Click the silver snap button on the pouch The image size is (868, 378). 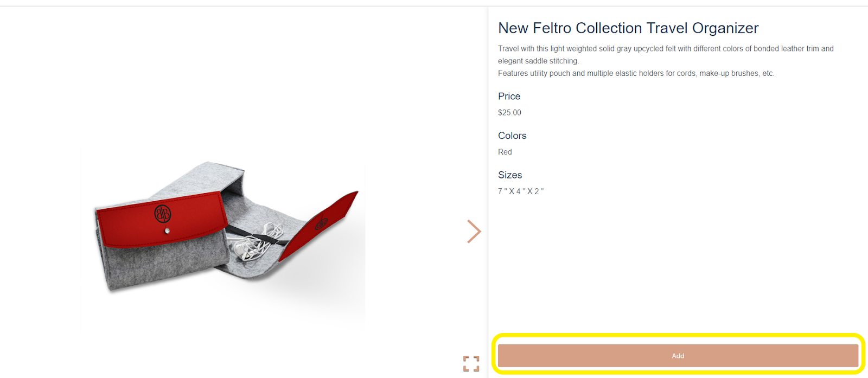[x=167, y=231]
